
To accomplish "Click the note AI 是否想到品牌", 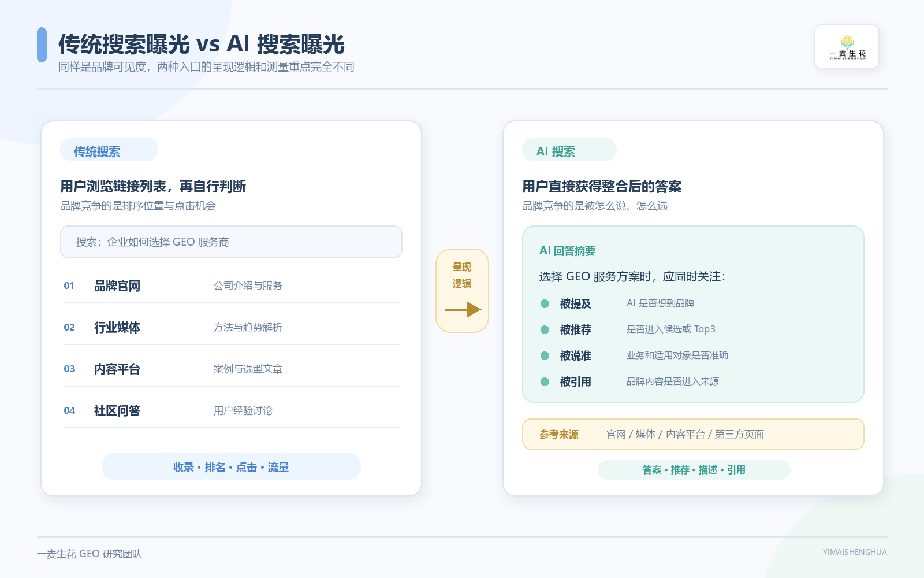I will 660,303.
